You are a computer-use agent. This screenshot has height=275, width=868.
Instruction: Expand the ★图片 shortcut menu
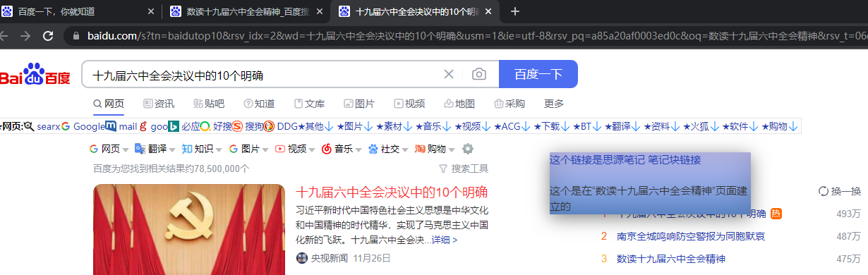pyautogui.click(x=355, y=127)
